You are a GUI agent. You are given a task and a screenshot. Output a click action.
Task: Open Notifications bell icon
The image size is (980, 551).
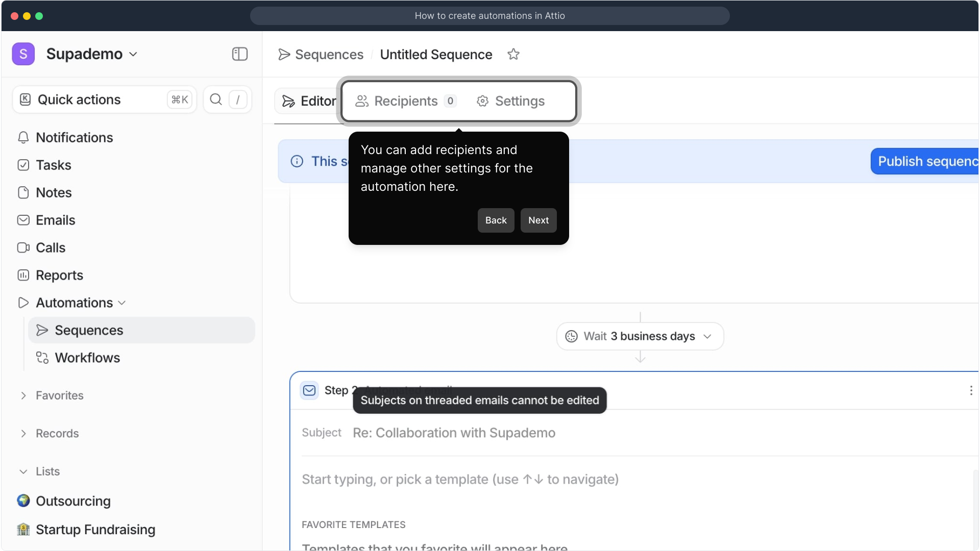point(23,138)
